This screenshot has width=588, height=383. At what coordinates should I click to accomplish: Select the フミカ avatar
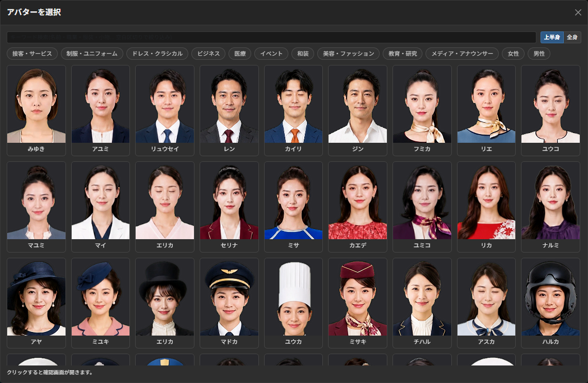coord(422,110)
